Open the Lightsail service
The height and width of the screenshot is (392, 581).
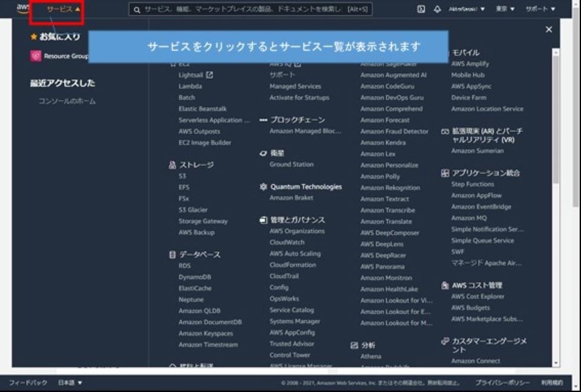[x=191, y=75]
